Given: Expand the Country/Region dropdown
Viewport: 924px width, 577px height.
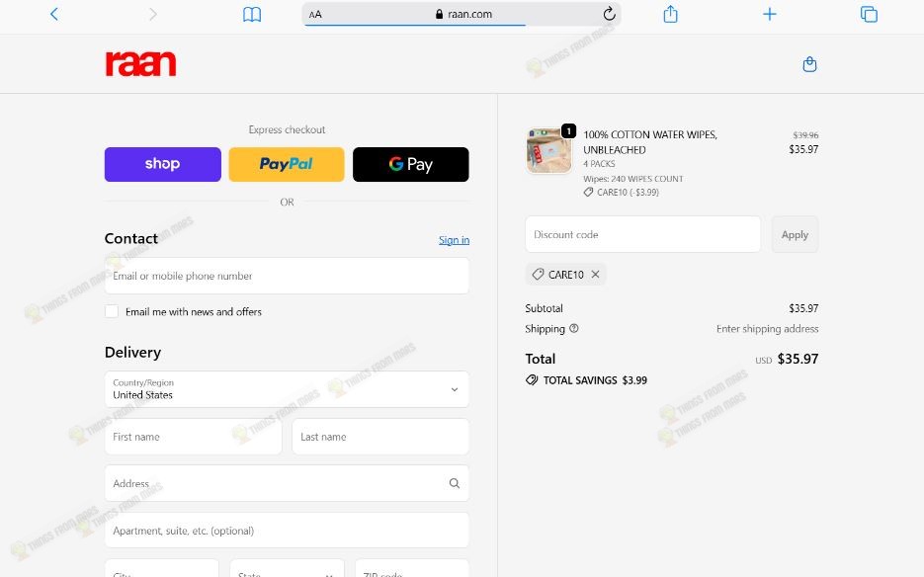Looking at the screenshot, I should (287, 389).
